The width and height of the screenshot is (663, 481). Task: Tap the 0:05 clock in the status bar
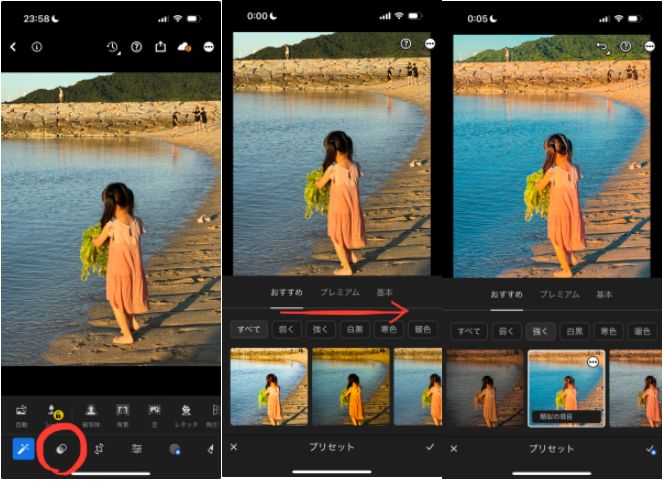tap(477, 19)
